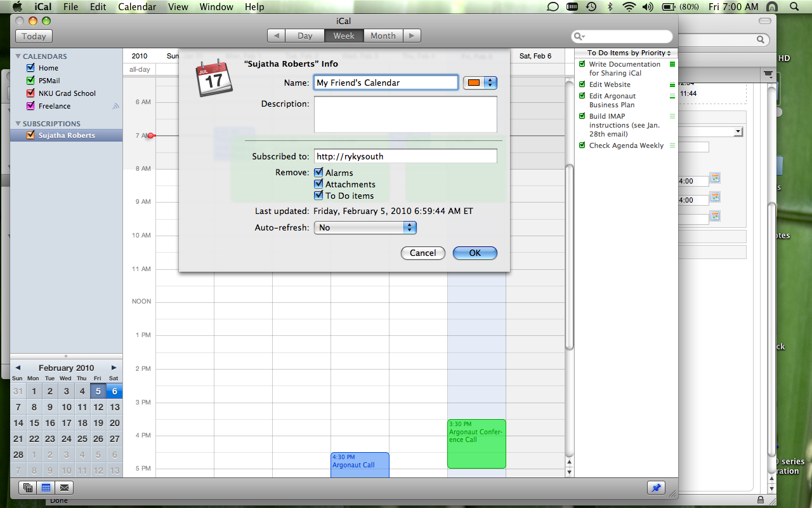Screen dimensions: 812x508
Task: Toggle the Remove Alarms checkbox
Action: pos(318,172)
